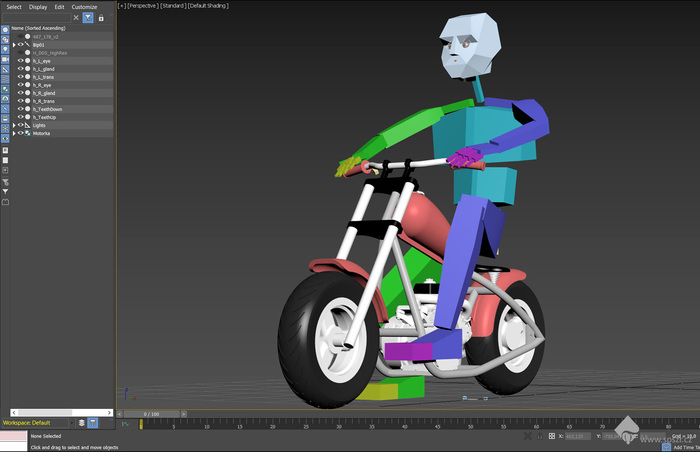This screenshot has height=452, width=700.
Task: Toggle the hidden objects display filter icon
Action: tap(5, 138)
